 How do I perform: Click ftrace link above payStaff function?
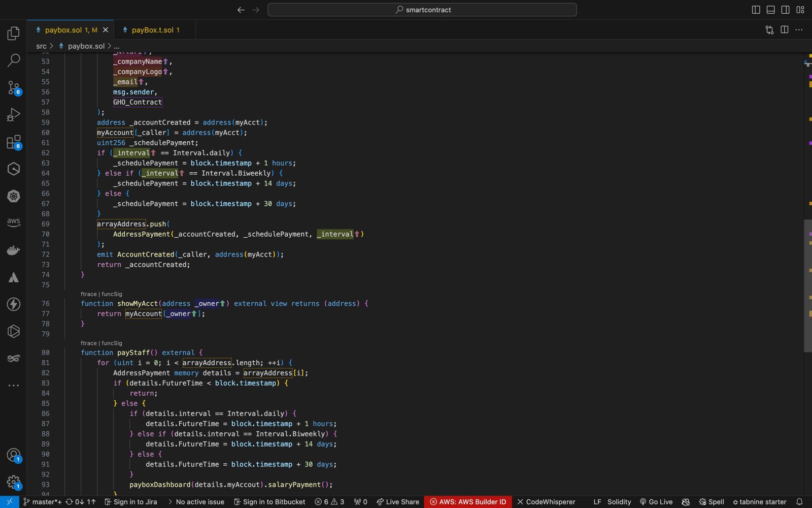click(88, 343)
